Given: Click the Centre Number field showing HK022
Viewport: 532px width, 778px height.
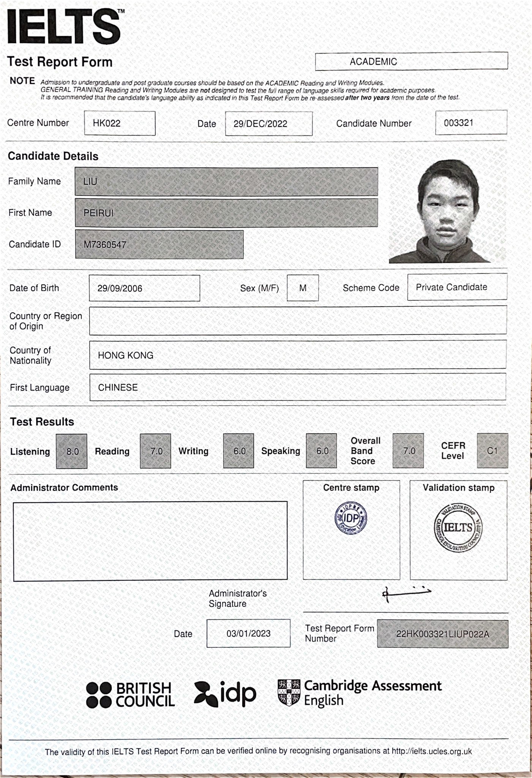Looking at the screenshot, I should [120, 123].
